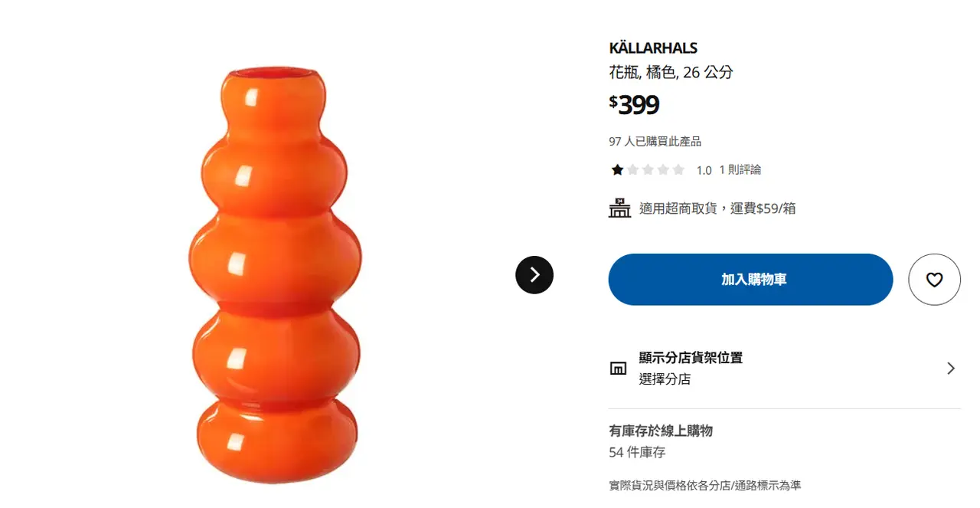980x508 pixels.
Task: Click the 1.0 rating score
Action: (704, 170)
